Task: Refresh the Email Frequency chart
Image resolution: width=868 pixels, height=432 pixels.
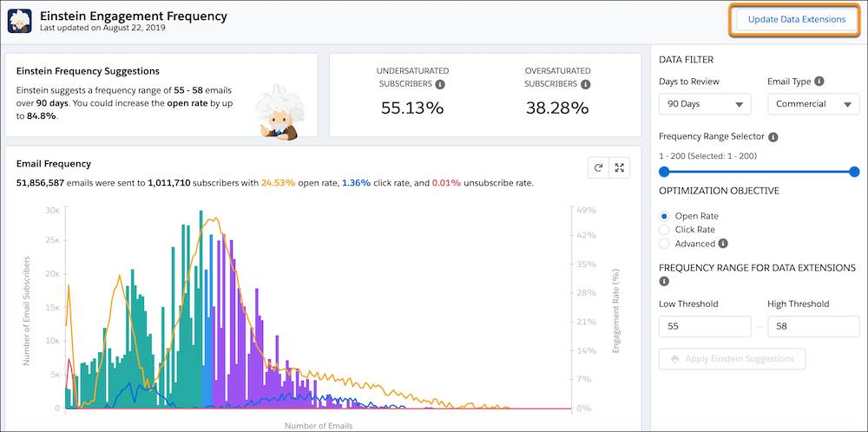Action: (598, 167)
